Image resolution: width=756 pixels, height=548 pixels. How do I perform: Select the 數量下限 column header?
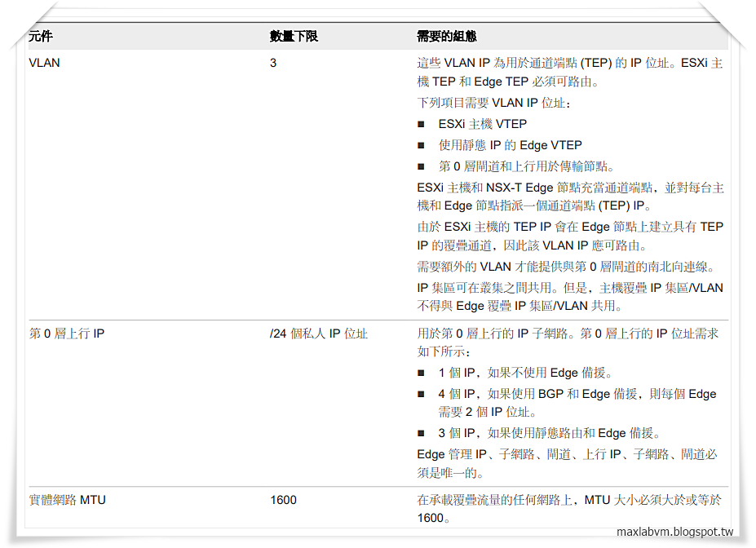tap(294, 36)
